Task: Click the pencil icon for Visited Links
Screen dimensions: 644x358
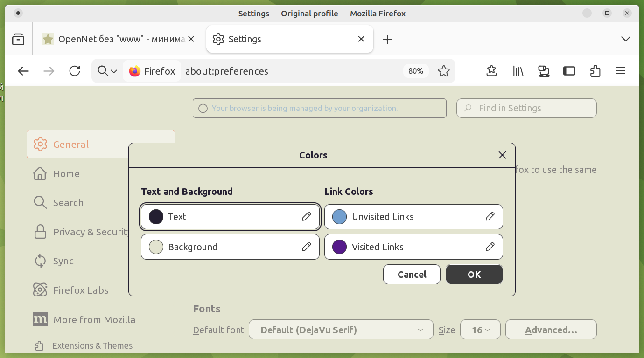Action: 490,247
